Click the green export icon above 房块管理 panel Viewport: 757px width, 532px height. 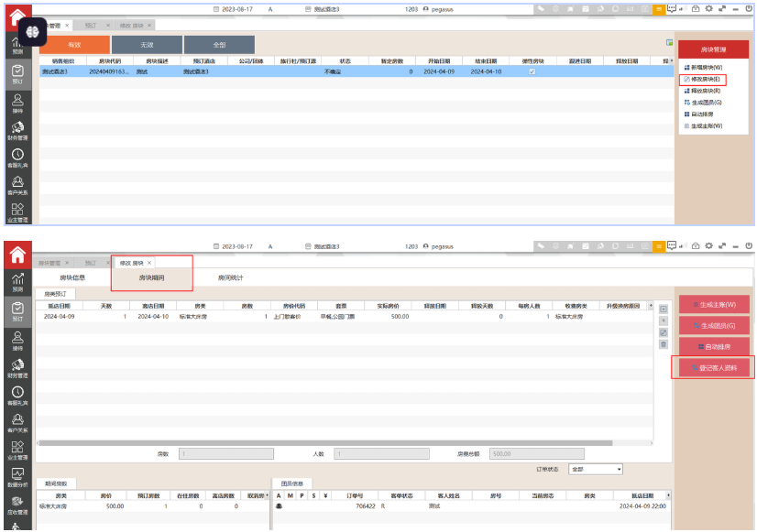coord(670,43)
